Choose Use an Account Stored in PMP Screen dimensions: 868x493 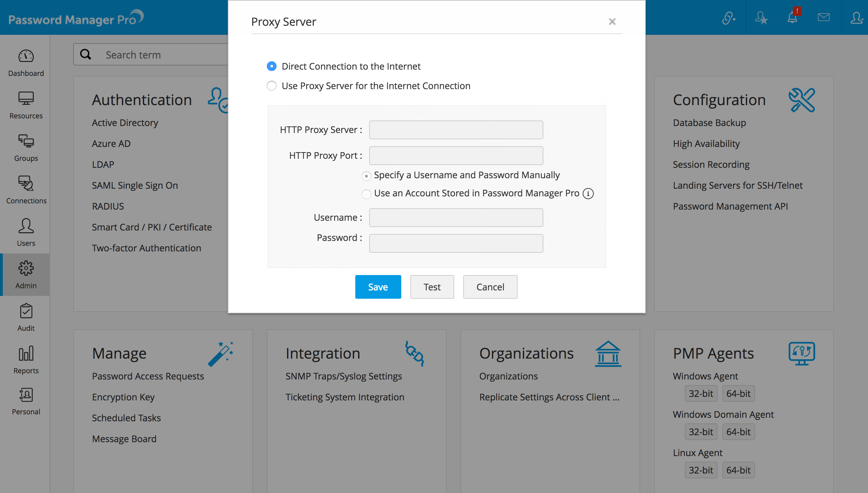point(366,194)
